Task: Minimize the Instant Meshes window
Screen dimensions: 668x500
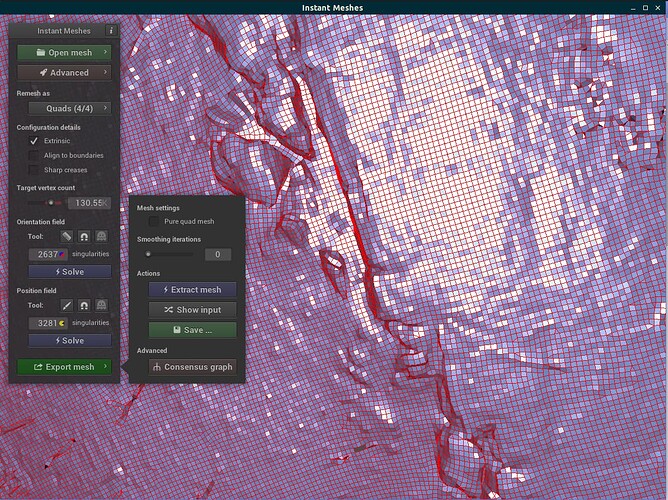Action: pyautogui.click(x=633, y=8)
